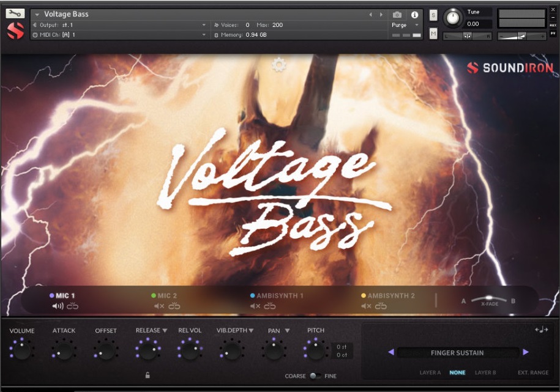This screenshot has height=392, width=560.
Task: Select previous articulation with left purple arrow
Action: point(391,352)
